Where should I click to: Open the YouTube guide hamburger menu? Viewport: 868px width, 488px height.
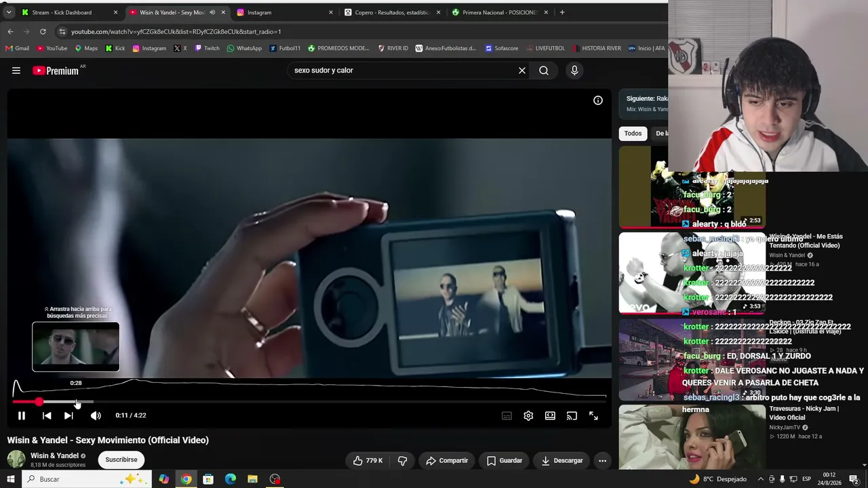point(16,70)
